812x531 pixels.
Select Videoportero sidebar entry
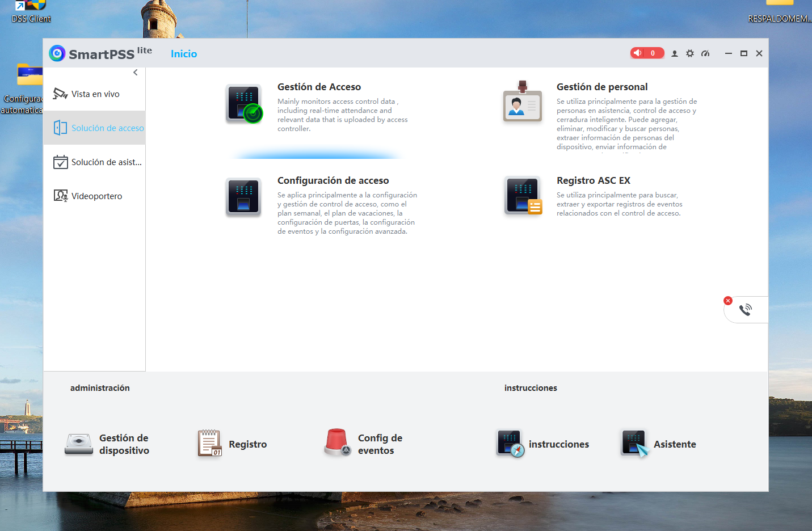(94, 196)
